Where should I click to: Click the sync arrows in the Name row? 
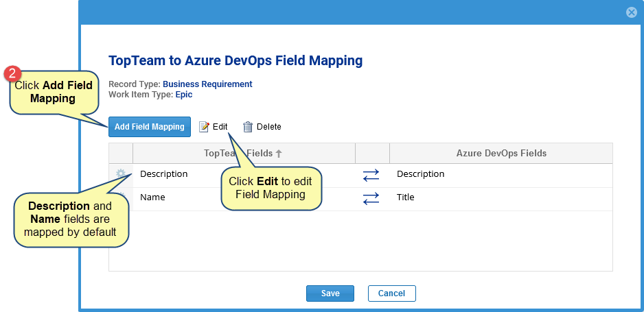click(x=371, y=199)
